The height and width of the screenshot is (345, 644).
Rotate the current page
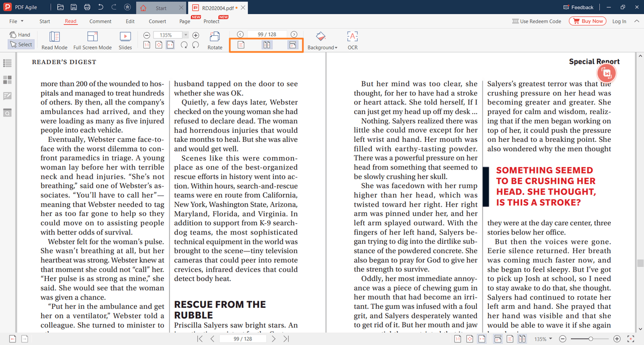(x=215, y=40)
